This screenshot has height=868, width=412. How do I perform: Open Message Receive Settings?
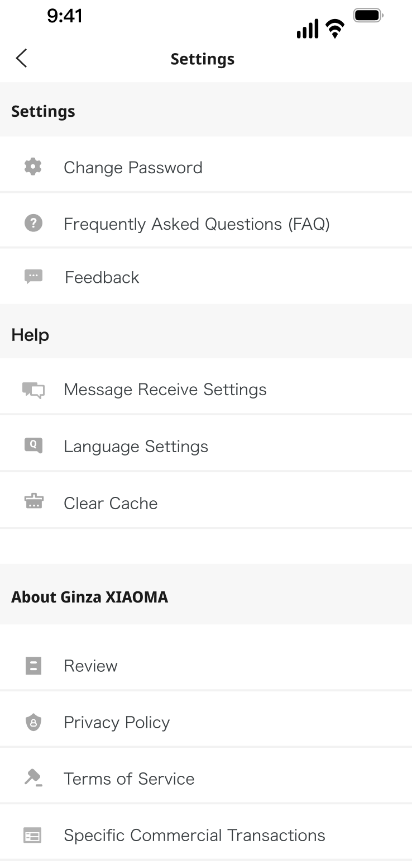[x=165, y=390]
